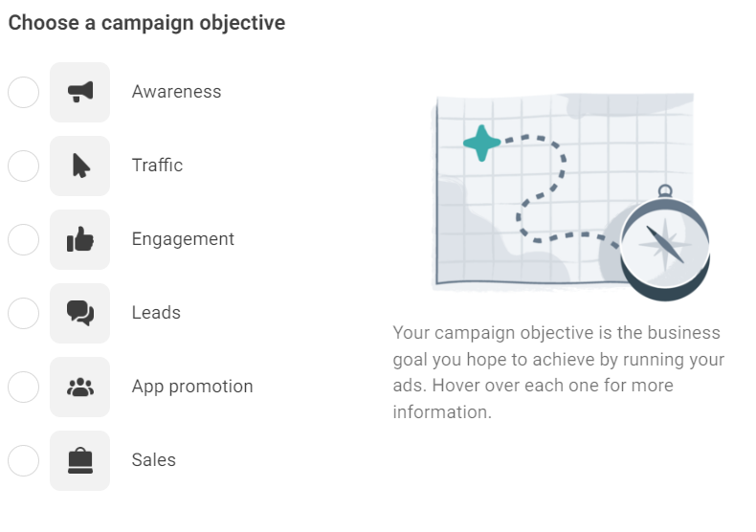Click the Awareness megaphone icon
This screenshot has height=532, width=756.
tap(80, 92)
